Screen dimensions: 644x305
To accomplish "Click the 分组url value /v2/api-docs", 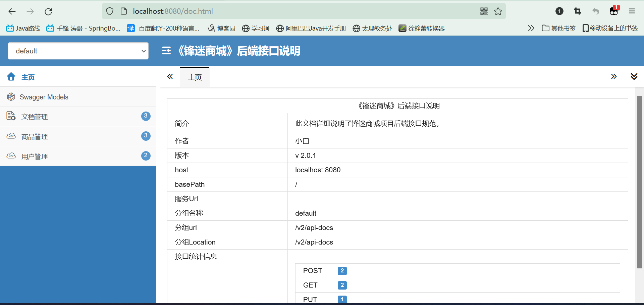I will pos(314,228).
